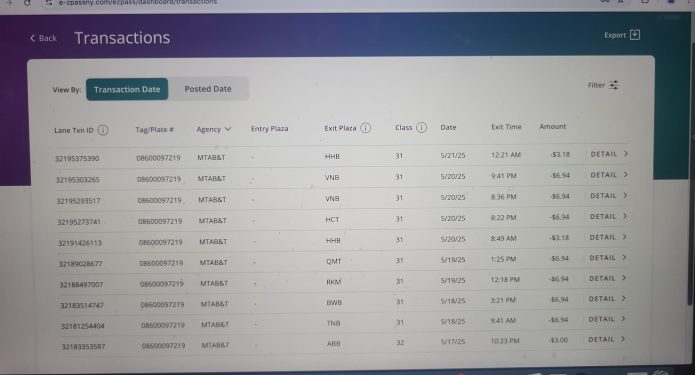Go Back using the chevron arrow
695x375 pixels.
(x=32, y=38)
